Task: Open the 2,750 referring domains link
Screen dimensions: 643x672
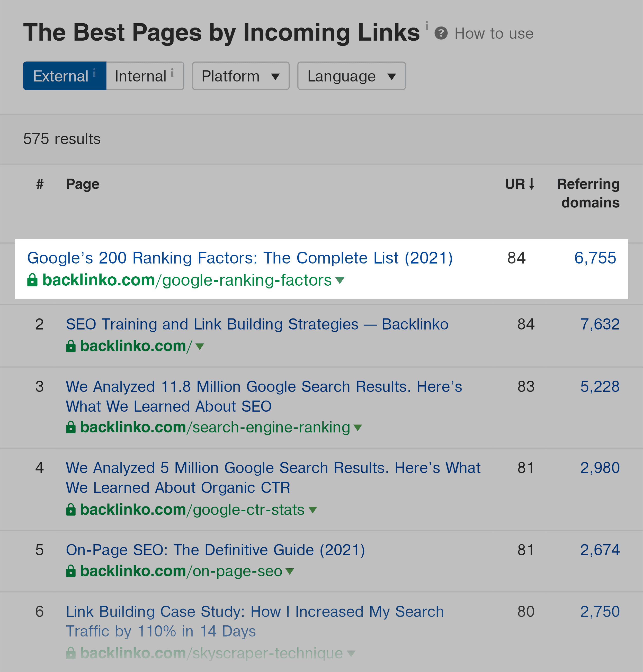Action: tap(600, 612)
